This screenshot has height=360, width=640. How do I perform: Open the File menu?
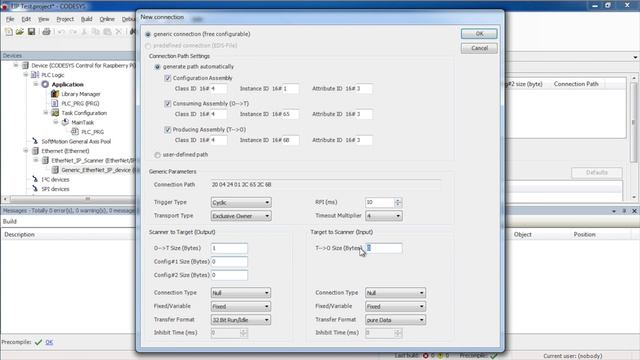10,19
